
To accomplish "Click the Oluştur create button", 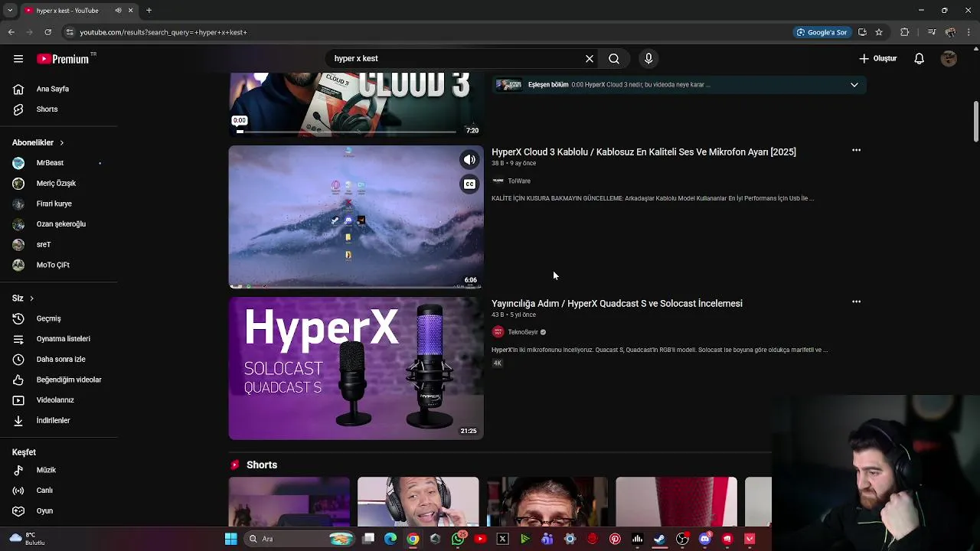I will [877, 58].
